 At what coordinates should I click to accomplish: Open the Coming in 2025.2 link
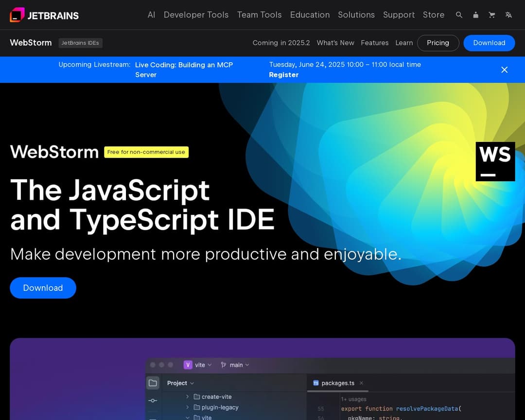[281, 43]
